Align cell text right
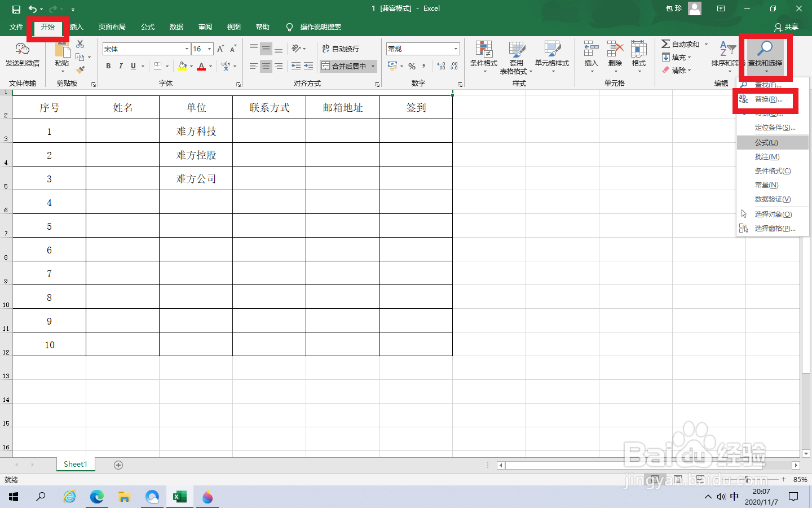The height and width of the screenshot is (508, 812). pyautogui.click(x=279, y=66)
